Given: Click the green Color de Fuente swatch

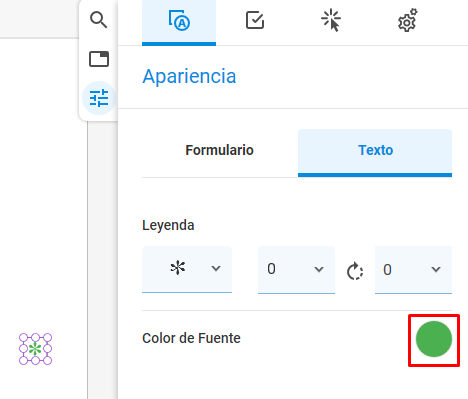Looking at the screenshot, I should click(x=434, y=339).
